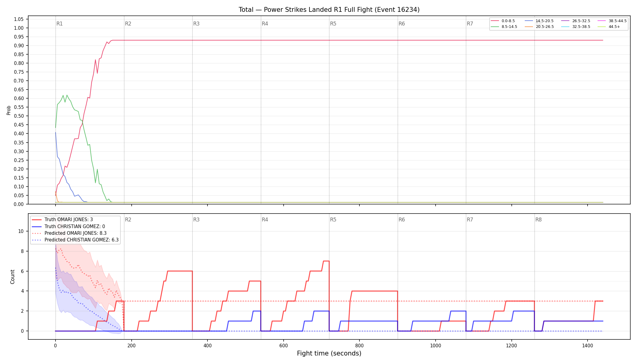
Task: Click the 200 tick on the time axis
Action: [x=131, y=345]
